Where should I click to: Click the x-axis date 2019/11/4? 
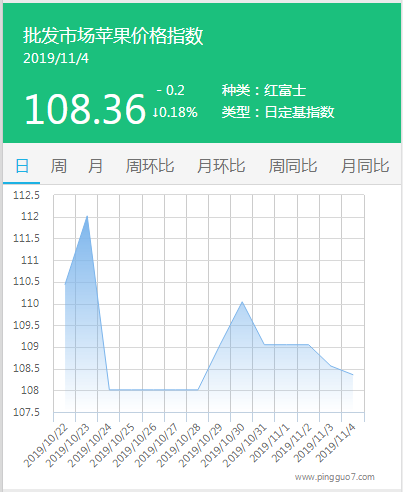click(336, 443)
